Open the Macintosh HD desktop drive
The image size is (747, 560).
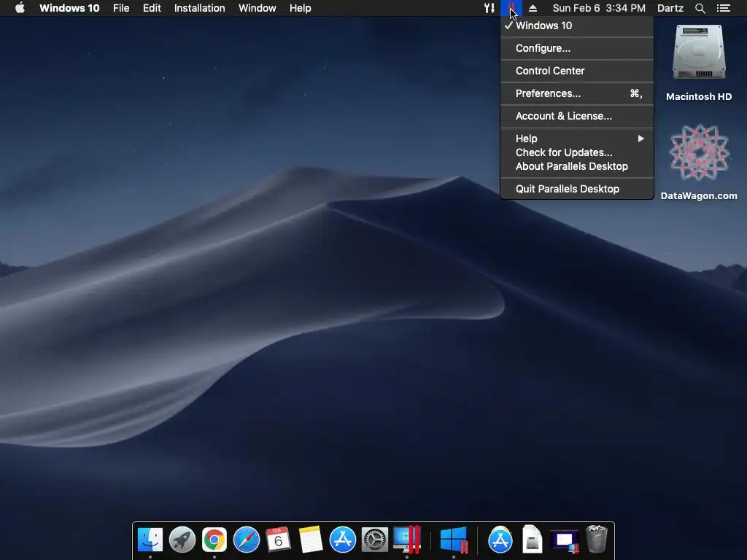(699, 63)
